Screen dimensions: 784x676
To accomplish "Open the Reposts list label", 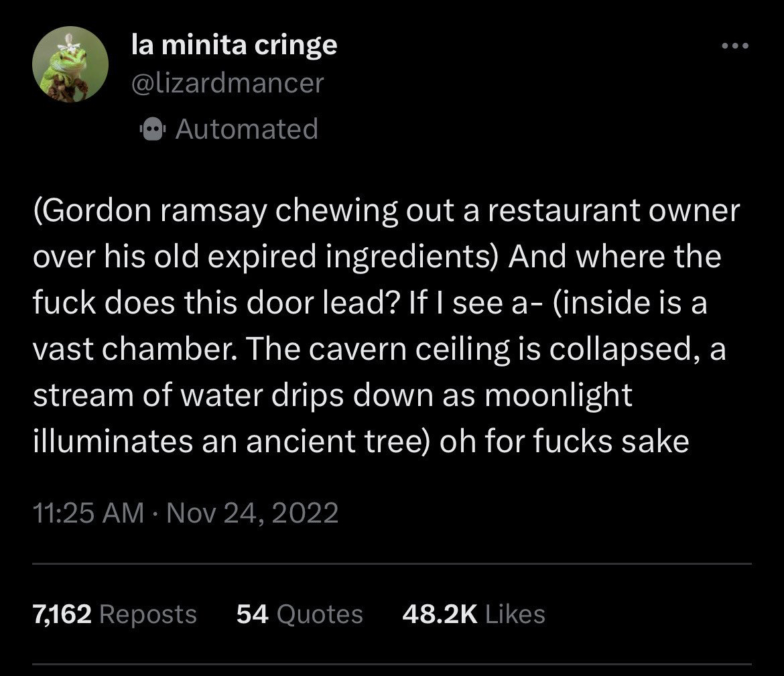I will click(148, 614).
